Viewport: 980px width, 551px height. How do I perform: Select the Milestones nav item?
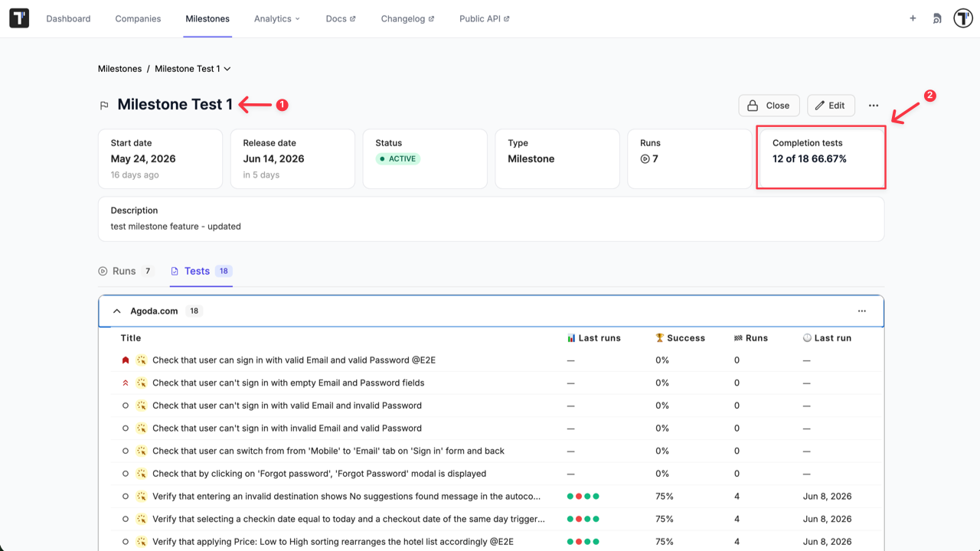point(207,18)
